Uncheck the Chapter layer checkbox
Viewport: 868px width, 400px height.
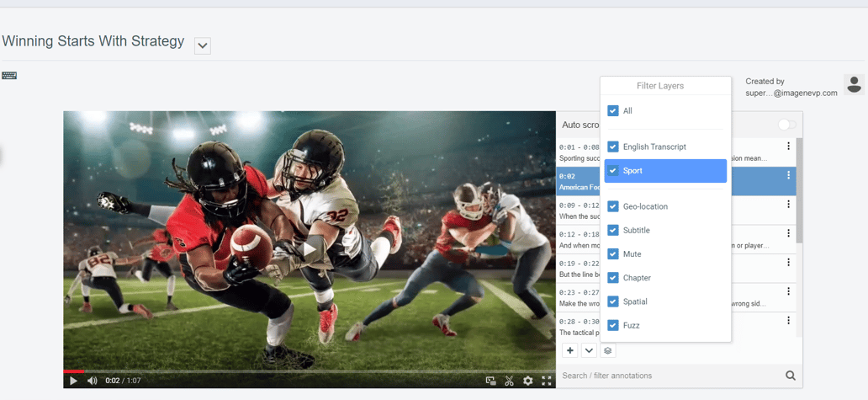click(613, 278)
